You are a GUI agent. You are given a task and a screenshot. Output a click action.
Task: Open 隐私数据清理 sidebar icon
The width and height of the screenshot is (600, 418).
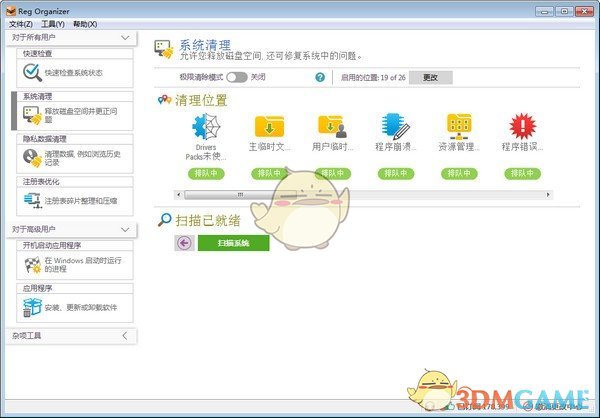32,158
